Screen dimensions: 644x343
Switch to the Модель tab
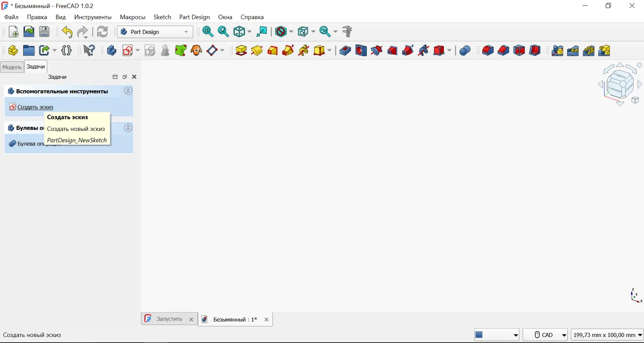[x=12, y=67]
